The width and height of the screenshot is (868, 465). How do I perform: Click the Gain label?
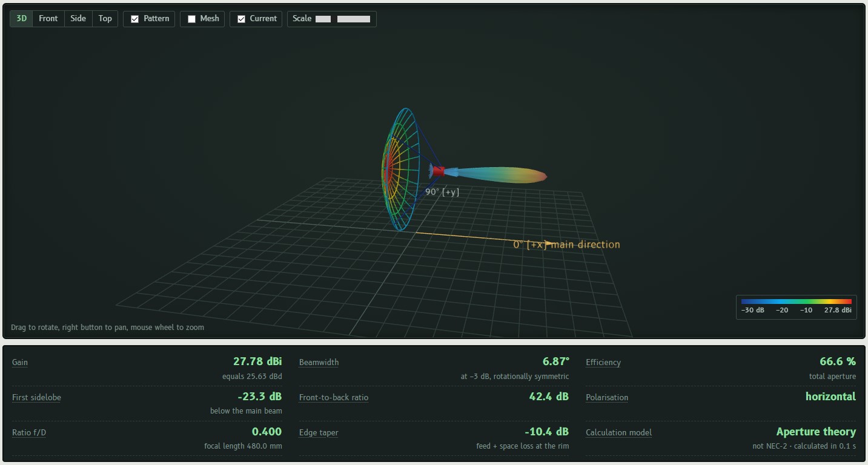point(20,362)
